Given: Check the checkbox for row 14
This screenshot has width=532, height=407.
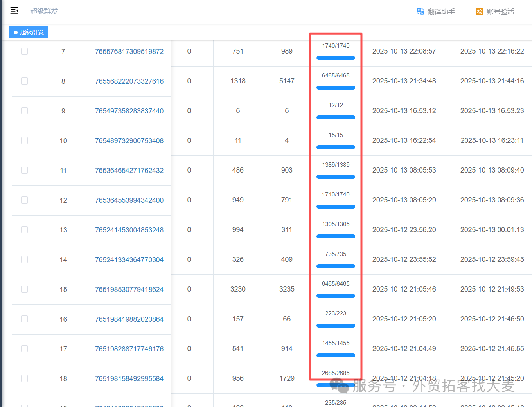Looking at the screenshot, I should coord(24,259).
